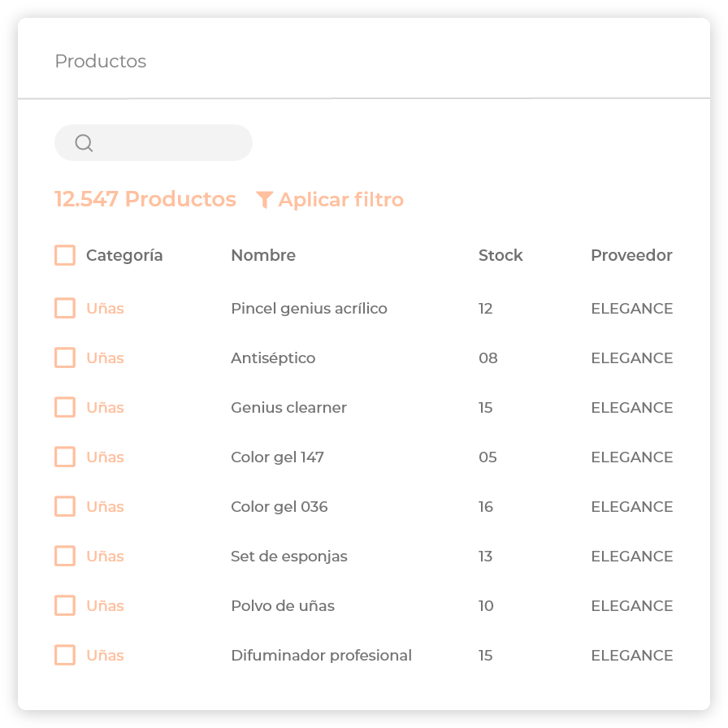
Task: Sort products by the Stock column header
Action: tap(500, 255)
